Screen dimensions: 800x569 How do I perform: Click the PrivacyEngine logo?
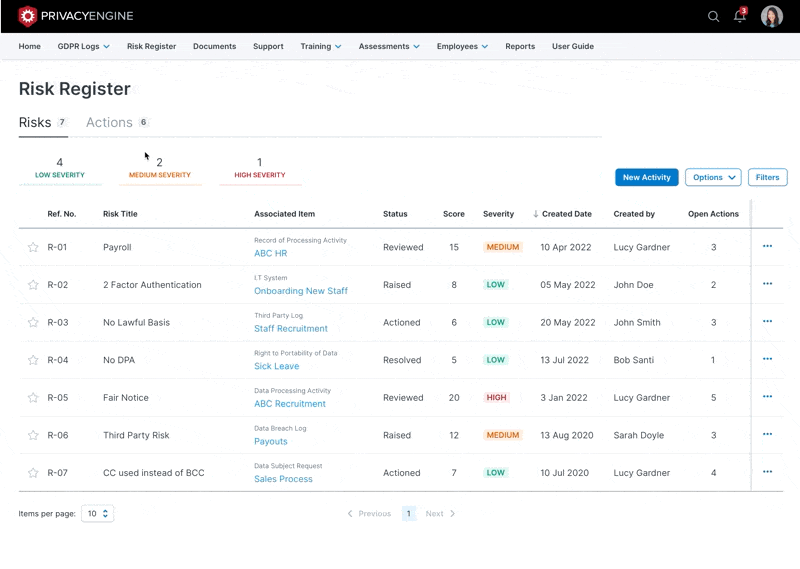[x=76, y=16]
